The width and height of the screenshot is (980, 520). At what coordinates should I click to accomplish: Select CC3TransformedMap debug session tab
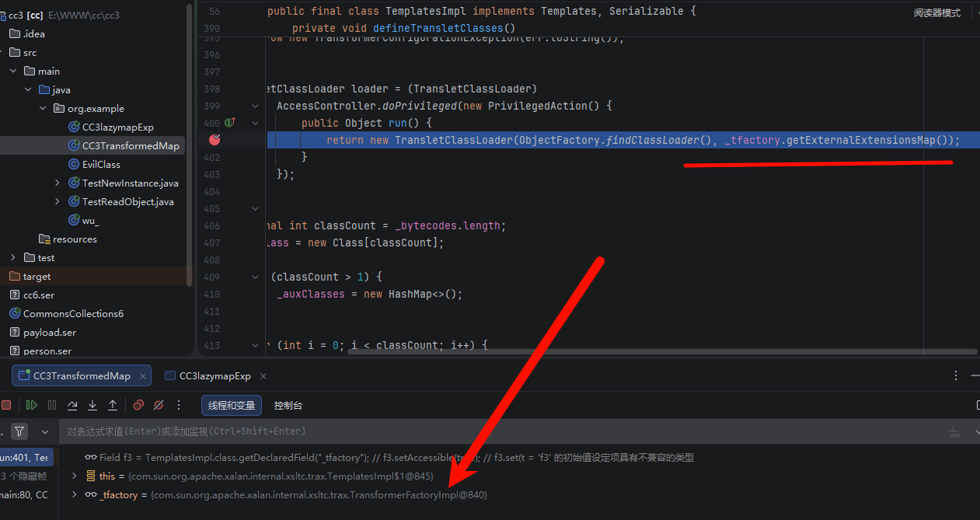[82, 375]
